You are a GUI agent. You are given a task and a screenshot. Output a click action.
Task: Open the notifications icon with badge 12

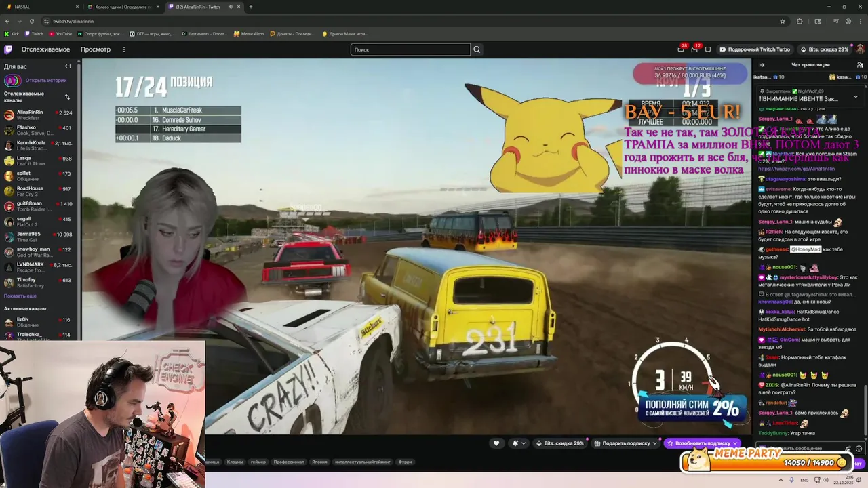point(694,49)
